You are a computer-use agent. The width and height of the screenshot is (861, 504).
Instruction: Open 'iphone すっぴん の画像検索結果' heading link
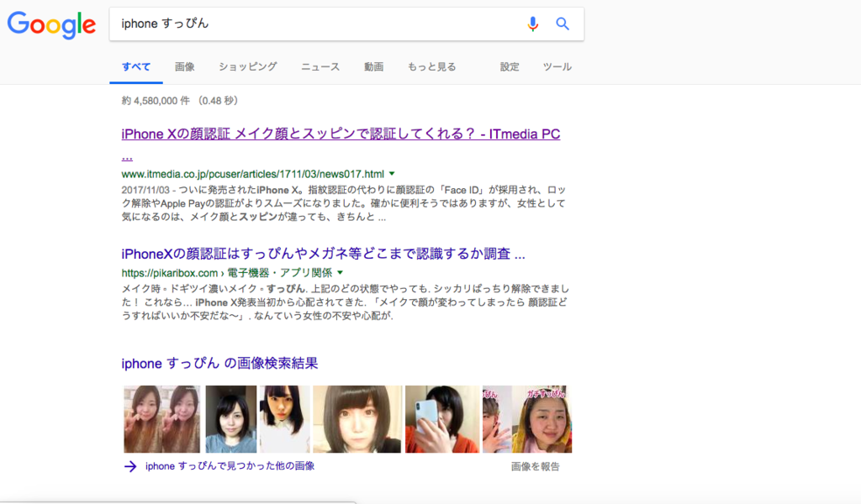point(219,363)
